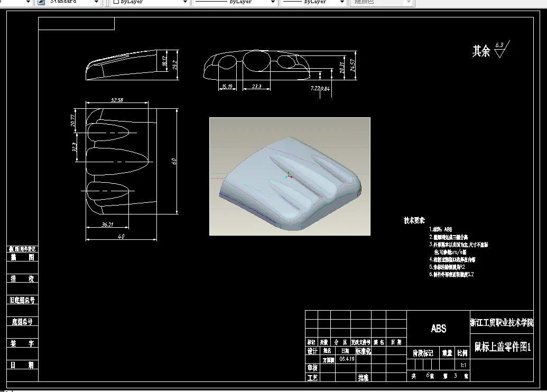This screenshot has width=547, height=392.
Task: Click technical note line 1 about ABS material
Action: pos(441,229)
